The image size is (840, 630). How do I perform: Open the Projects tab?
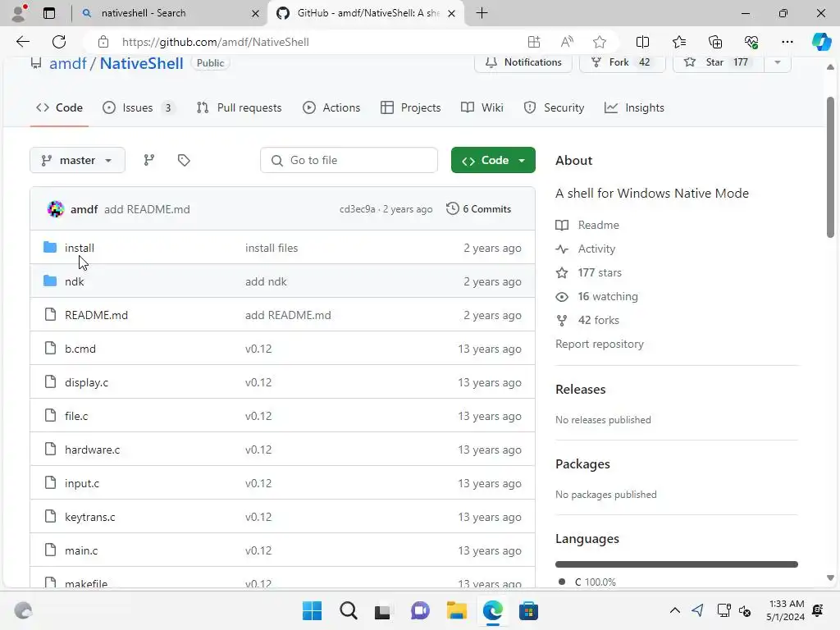[410, 107]
